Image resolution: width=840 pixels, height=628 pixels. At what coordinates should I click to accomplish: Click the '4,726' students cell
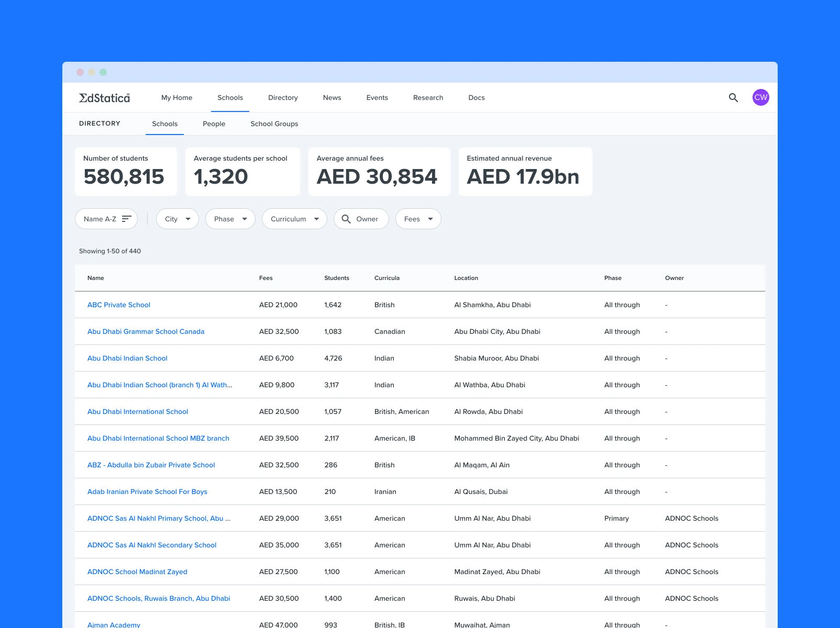[333, 358]
